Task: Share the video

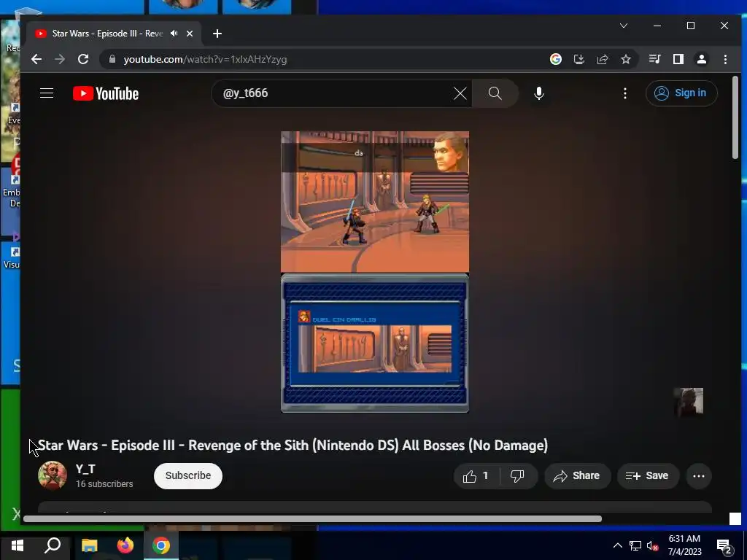Action: point(577,475)
